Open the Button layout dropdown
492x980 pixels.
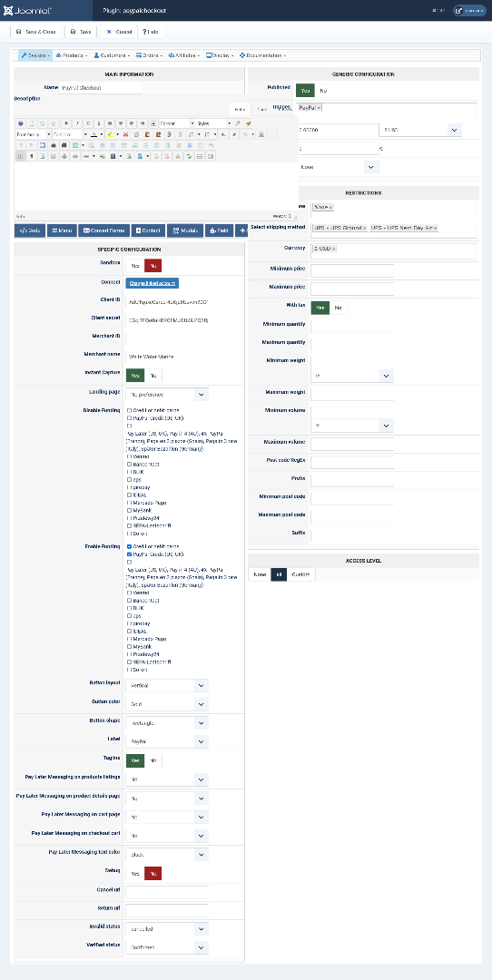(x=167, y=686)
